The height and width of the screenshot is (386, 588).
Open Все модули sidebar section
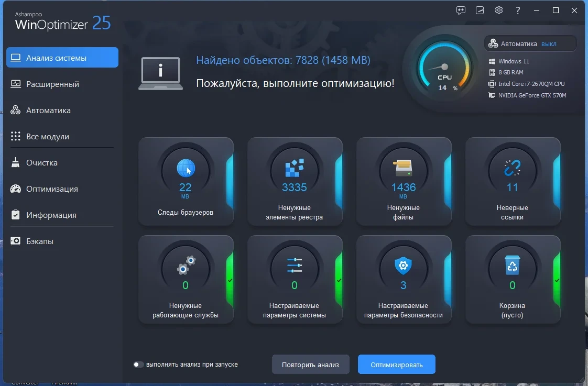62,136
